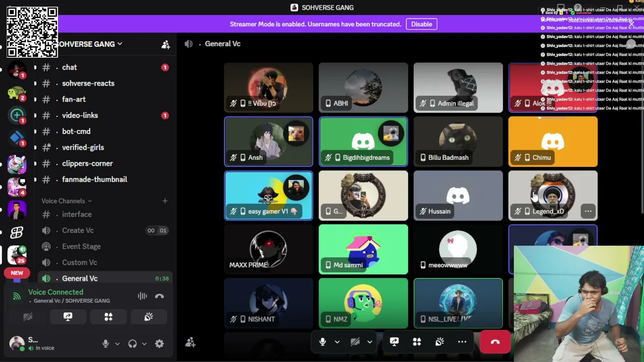
Task: Open more options ellipsis in call bar
Action: pyautogui.click(x=462, y=342)
